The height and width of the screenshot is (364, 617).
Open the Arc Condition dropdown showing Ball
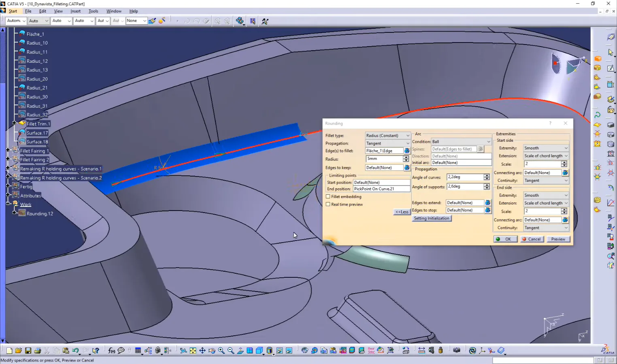coord(461,142)
